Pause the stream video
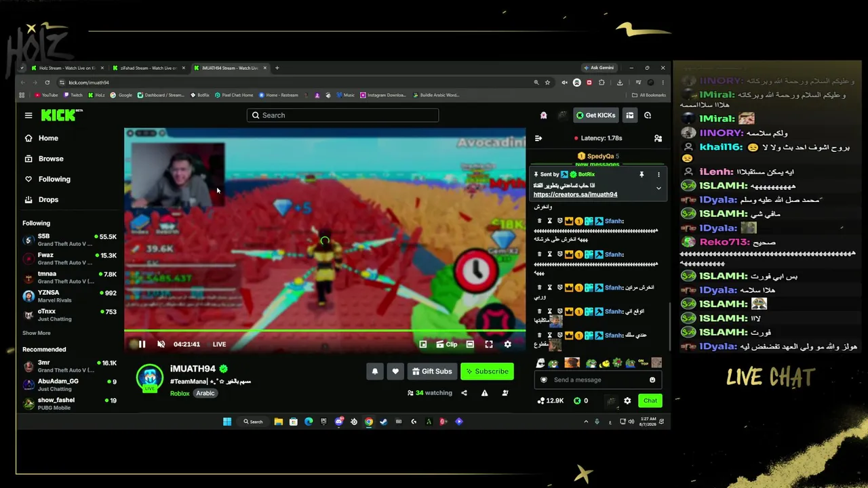The image size is (868, 488). (142, 344)
